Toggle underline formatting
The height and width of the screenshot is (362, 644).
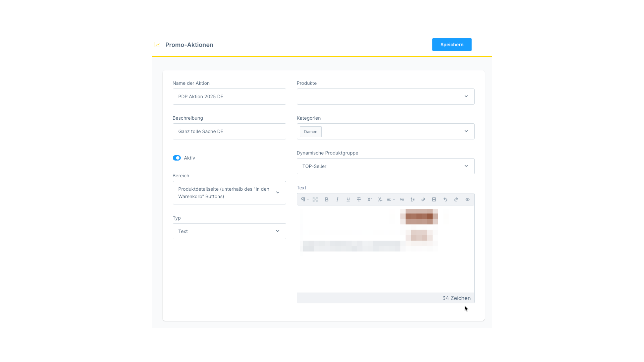(x=348, y=199)
